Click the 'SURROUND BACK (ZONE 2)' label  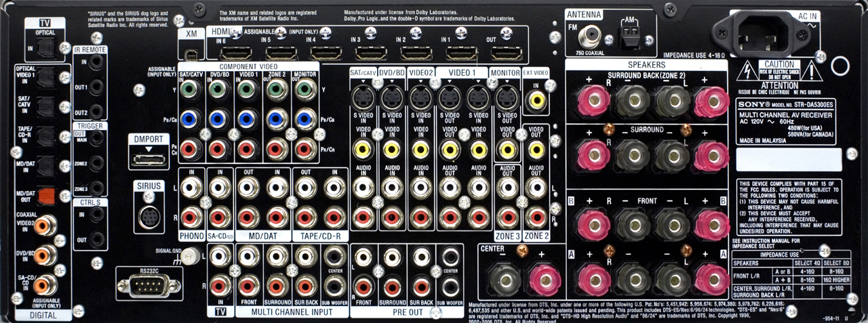tap(646, 74)
